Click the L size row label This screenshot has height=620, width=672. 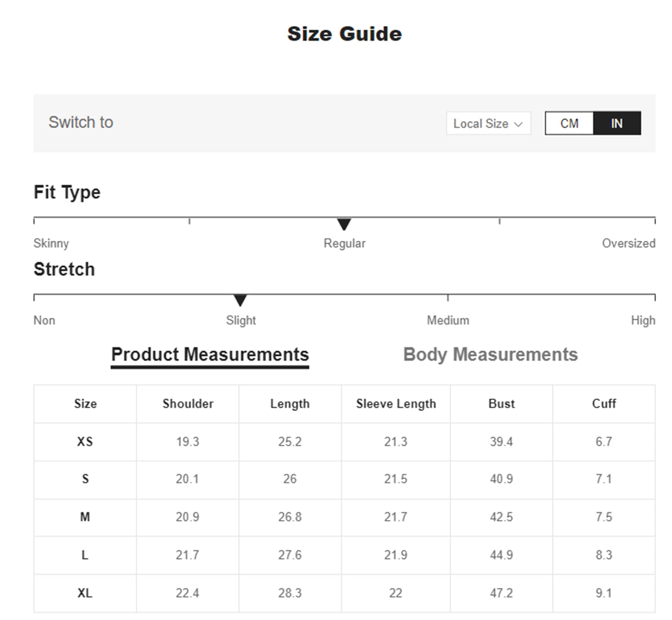tap(85, 555)
